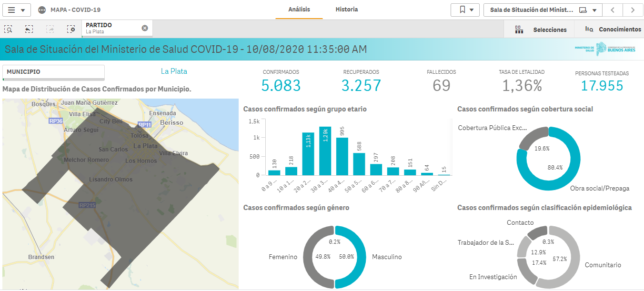This screenshot has width=644, height=291.
Task: Remove the PARTIDO La Plata selection
Action: click(145, 28)
